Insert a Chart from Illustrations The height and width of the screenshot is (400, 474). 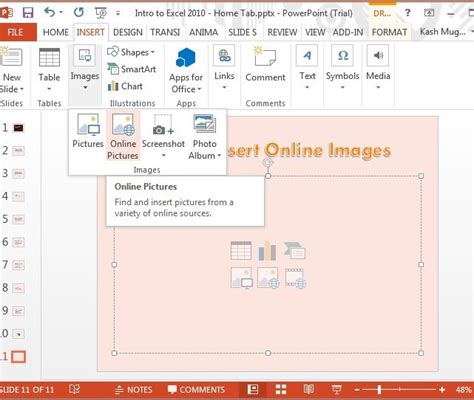click(125, 86)
